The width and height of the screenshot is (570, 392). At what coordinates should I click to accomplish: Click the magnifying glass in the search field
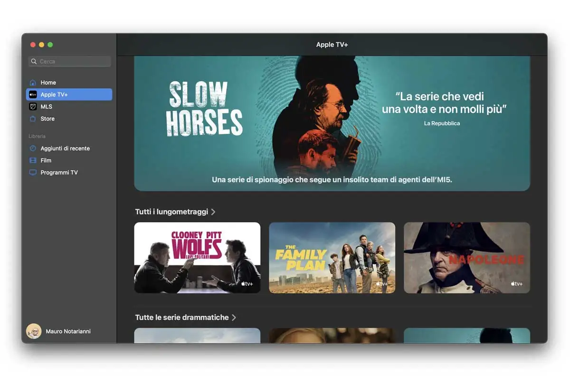[x=34, y=61]
